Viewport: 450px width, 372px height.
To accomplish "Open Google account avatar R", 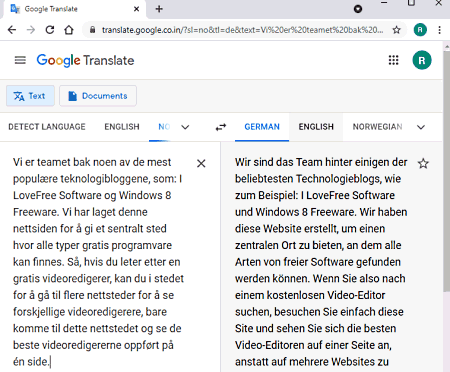I will click(x=422, y=60).
